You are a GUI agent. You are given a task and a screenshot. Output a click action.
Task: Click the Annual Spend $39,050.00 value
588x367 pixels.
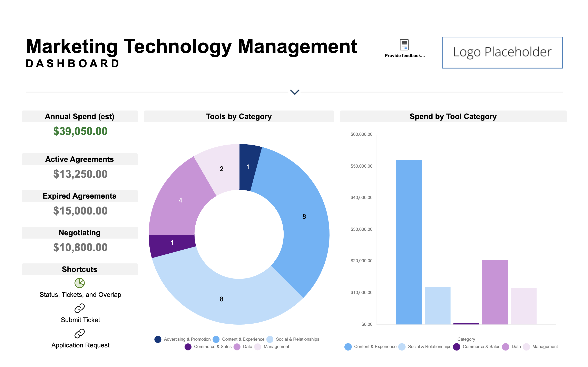(x=80, y=131)
